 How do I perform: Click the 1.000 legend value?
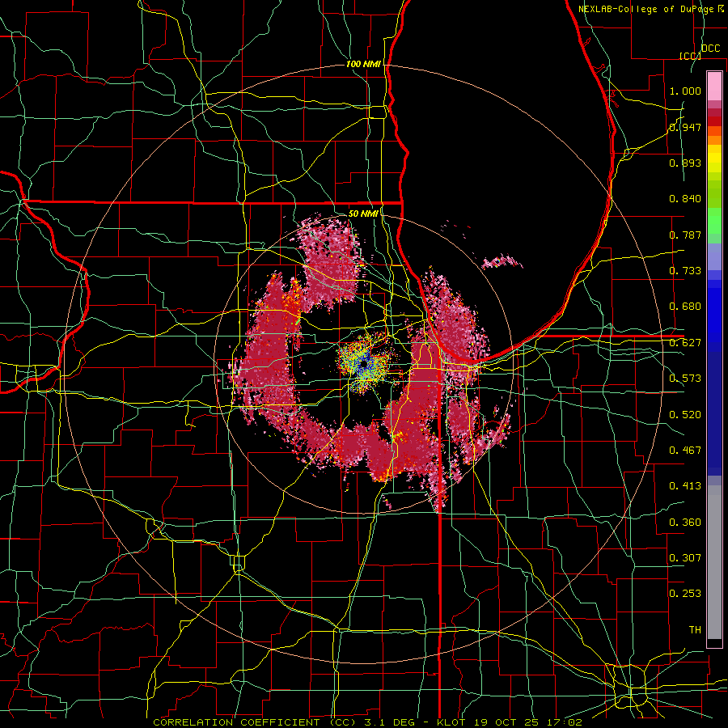pos(685,91)
